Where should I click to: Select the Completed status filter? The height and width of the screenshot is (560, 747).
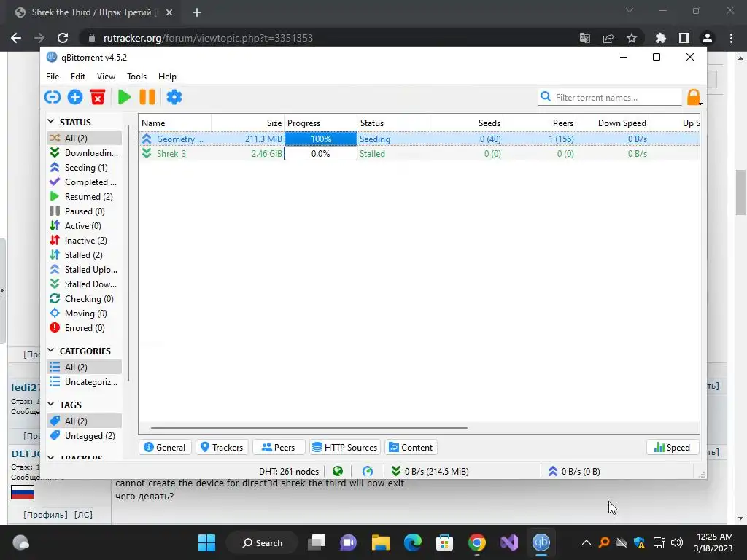pos(85,182)
